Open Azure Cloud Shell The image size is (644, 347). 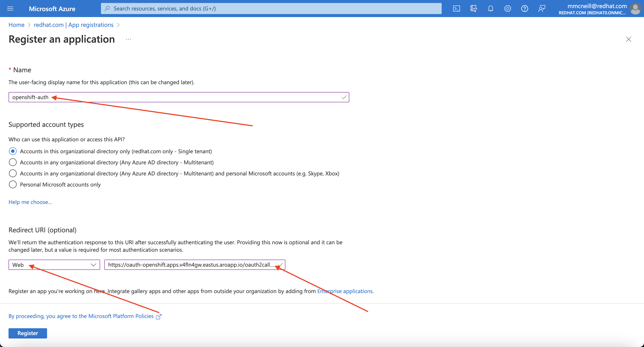[457, 8]
